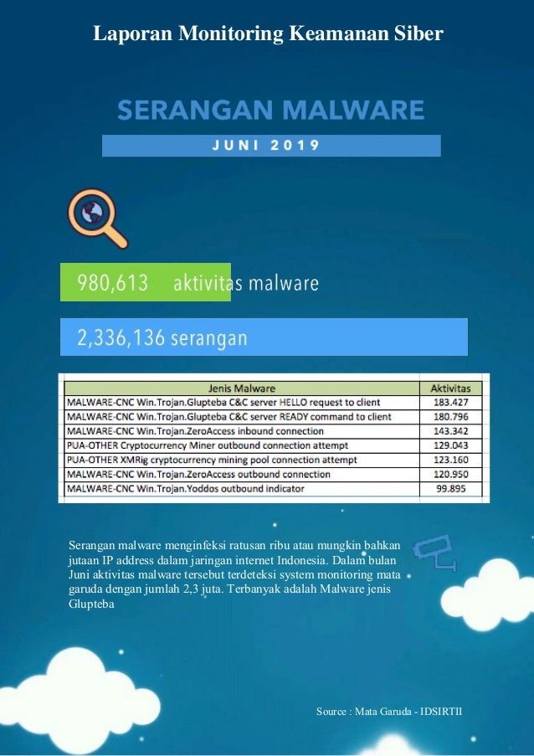Select the Glupteba 'READY command to client' row
This screenshot has height=756, width=534.
tap(273, 417)
